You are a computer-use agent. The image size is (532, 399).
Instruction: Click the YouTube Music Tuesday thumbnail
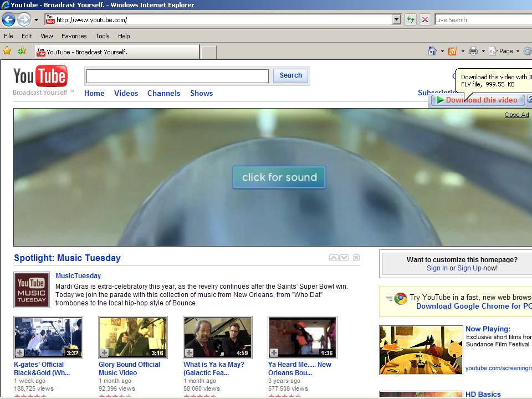coord(32,290)
